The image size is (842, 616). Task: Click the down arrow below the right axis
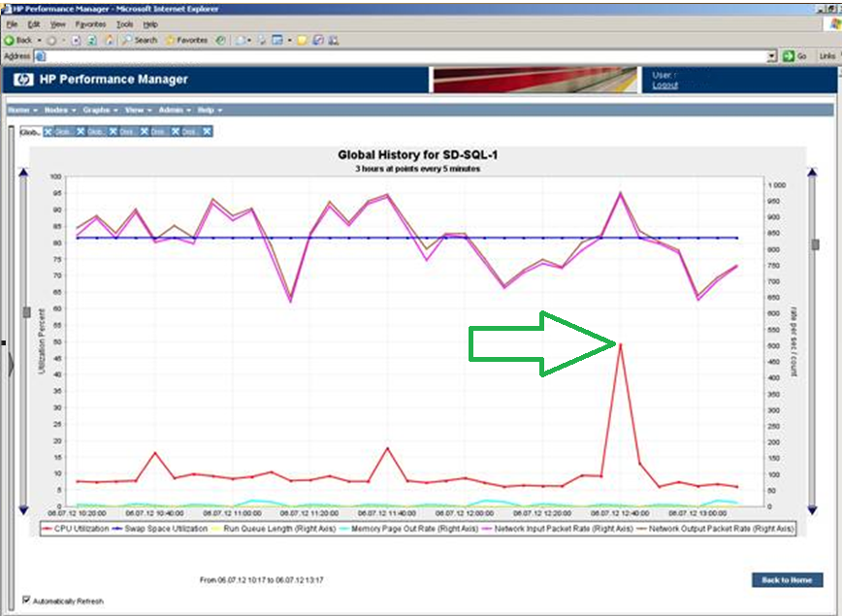tap(812, 509)
